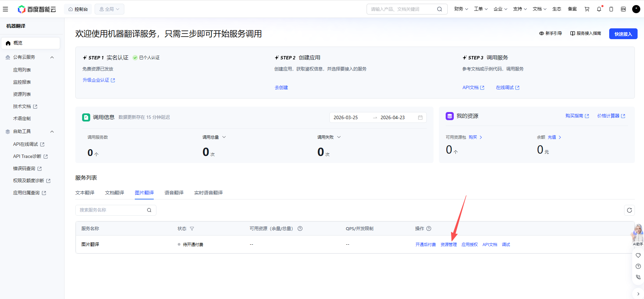
Task: Click the calendar icon in date range
Action: click(x=420, y=117)
